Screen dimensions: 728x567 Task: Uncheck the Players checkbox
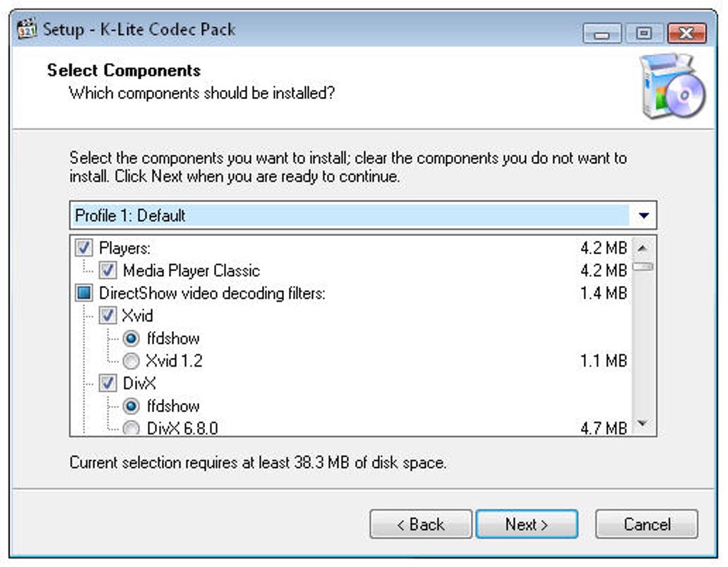[x=84, y=248]
